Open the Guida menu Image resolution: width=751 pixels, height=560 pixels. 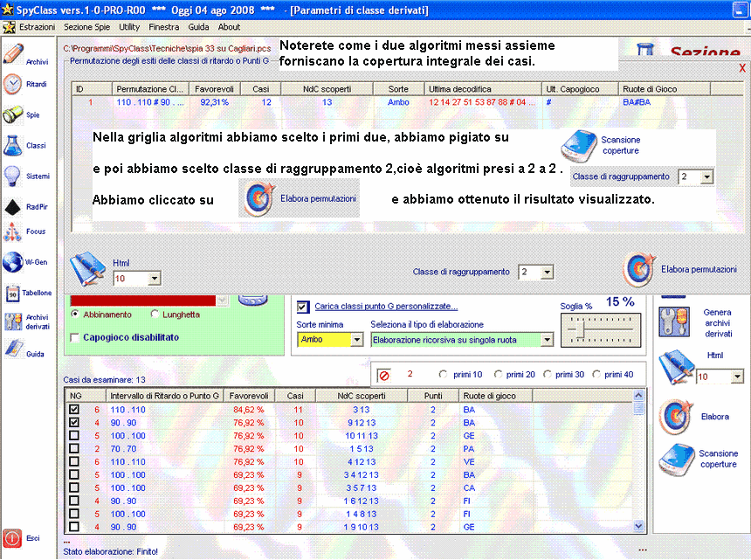click(x=198, y=27)
